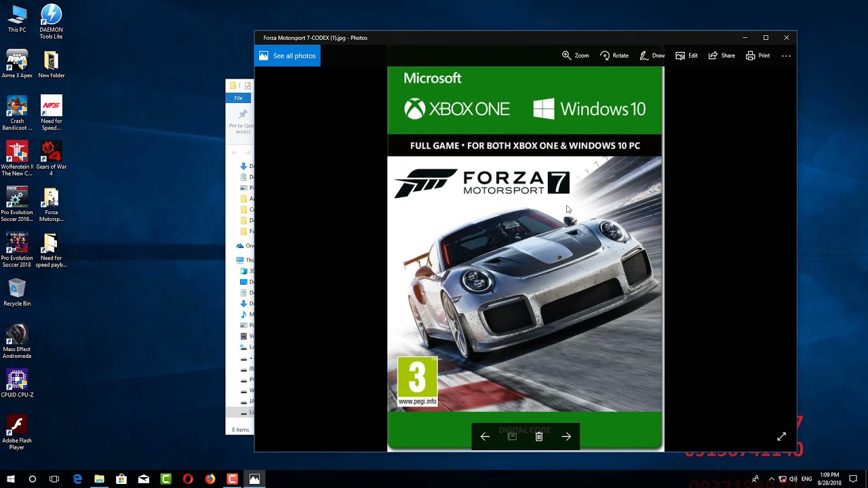
Task: Open the File tab in File Explorer window
Action: click(238, 98)
